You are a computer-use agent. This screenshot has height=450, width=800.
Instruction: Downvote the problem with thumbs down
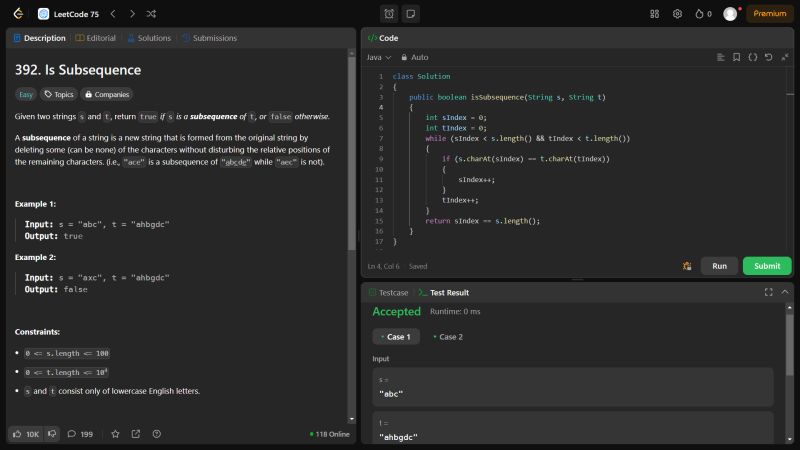point(53,434)
